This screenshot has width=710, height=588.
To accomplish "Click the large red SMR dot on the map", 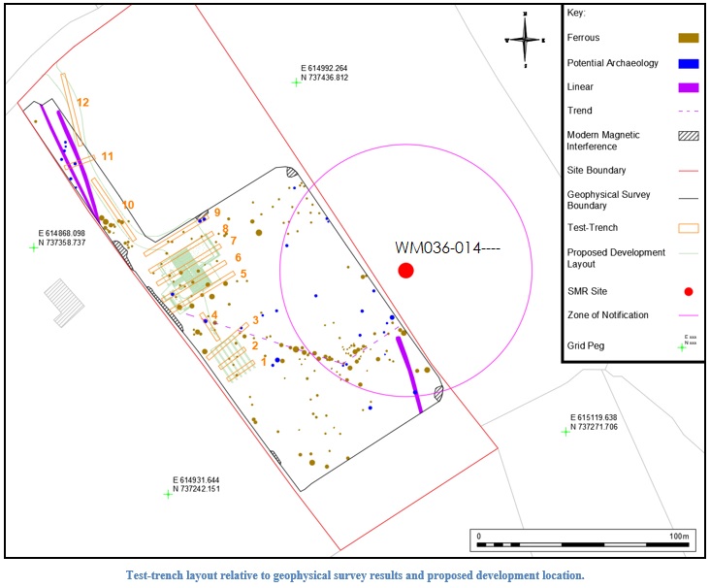I will (x=405, y=271).
